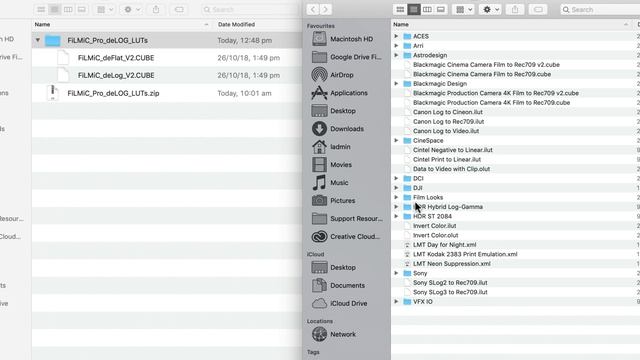Switch right Finder window to column view
Image resolution: width=640 pixels, height=360 pixels.
click(x=427, y=9)
